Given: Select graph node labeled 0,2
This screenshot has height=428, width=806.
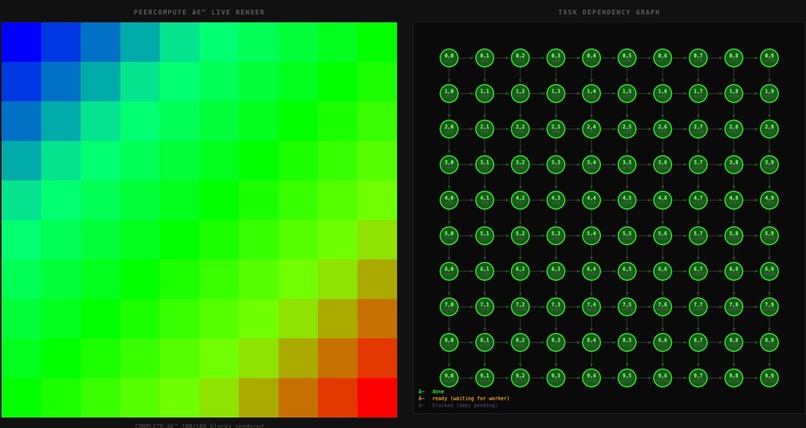Looking at the screenshot, I should tap(520, 58).
